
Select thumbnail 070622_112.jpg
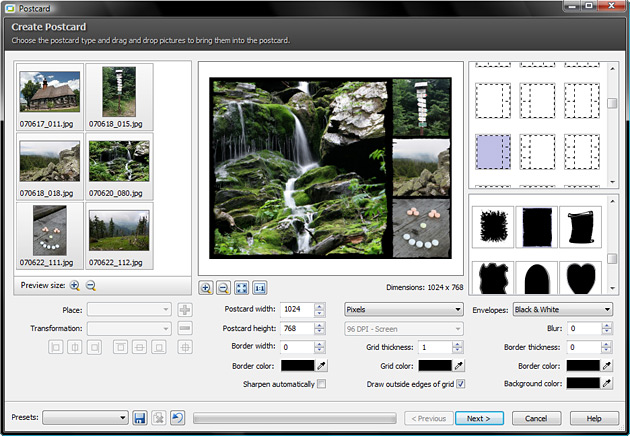click(119, 235)
